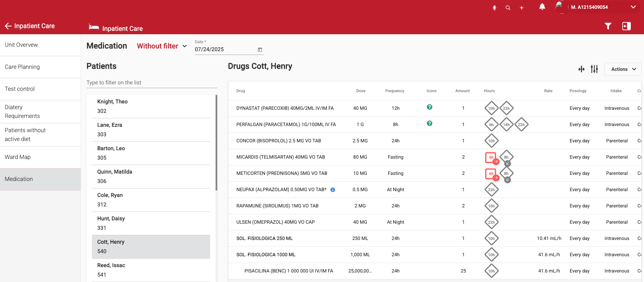644x282 pixels.
Task: Open Diatery Requirements menu item
Action: [40, 112]
